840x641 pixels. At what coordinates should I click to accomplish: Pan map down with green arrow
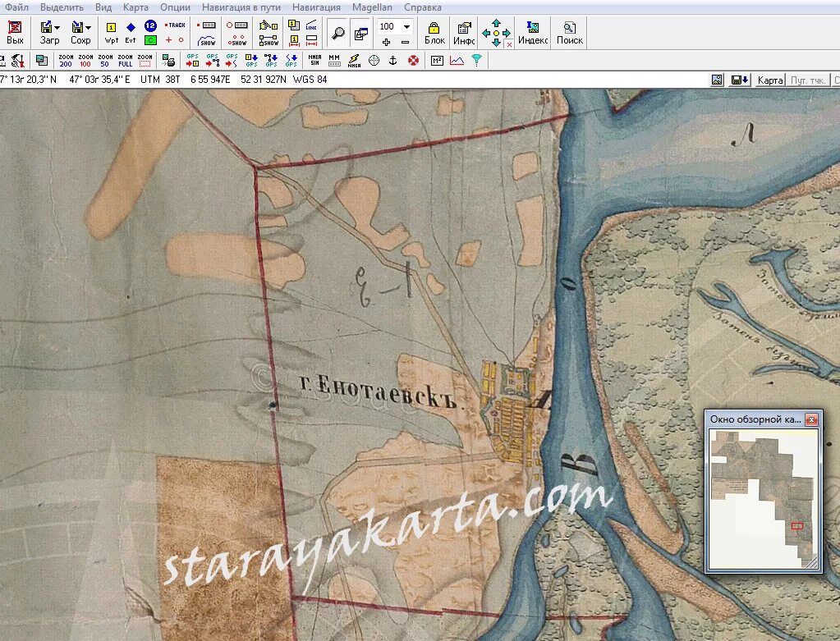pos(496,43)
